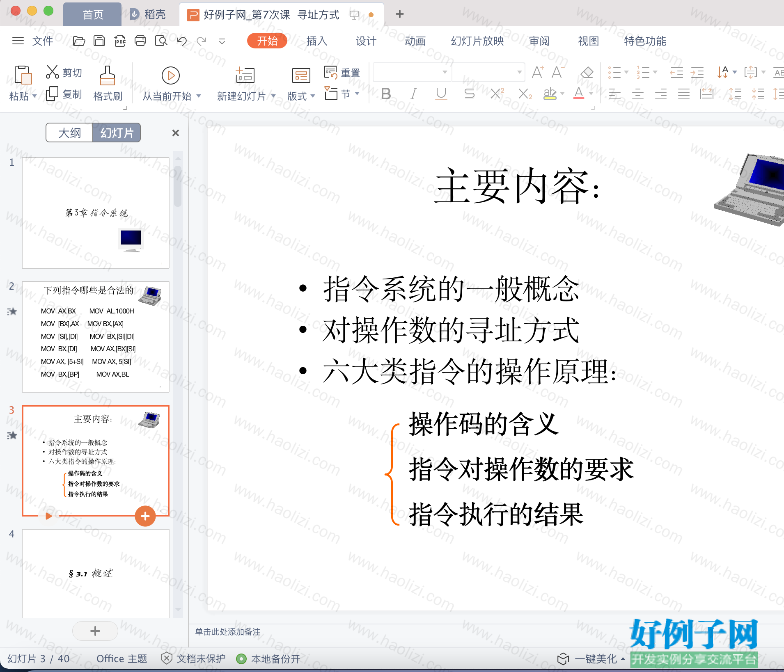Click the save disk icon
The width and height of the screenshot is (784, 672).
pos(99,41)
